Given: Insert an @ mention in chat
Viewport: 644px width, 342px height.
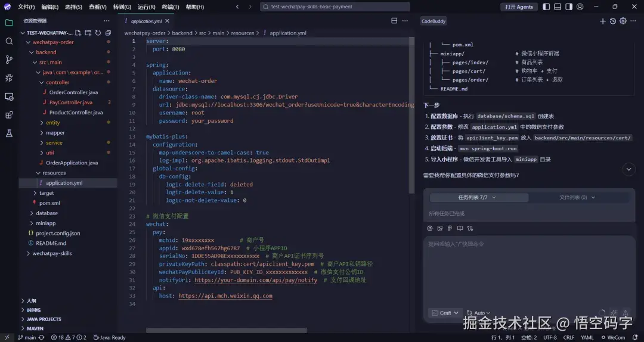Looking at the screenshot, I should coord(430,228).
